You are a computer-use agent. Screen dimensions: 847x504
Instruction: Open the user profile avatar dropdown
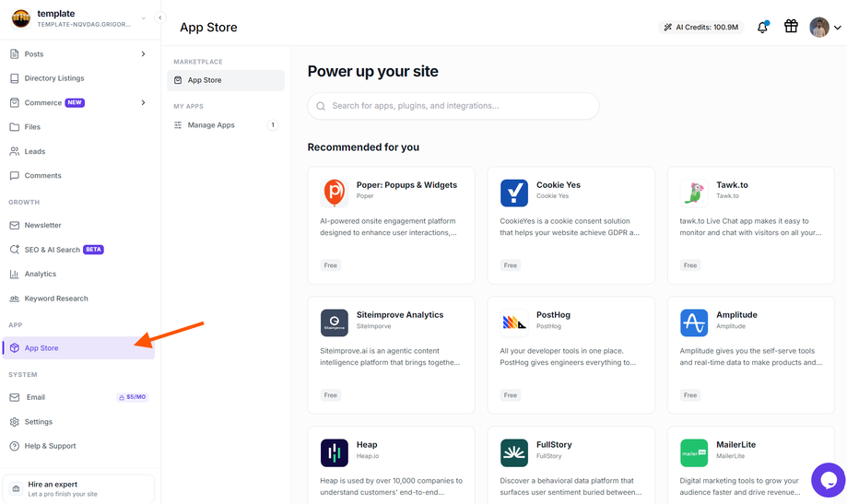click(x=826, y=27)
